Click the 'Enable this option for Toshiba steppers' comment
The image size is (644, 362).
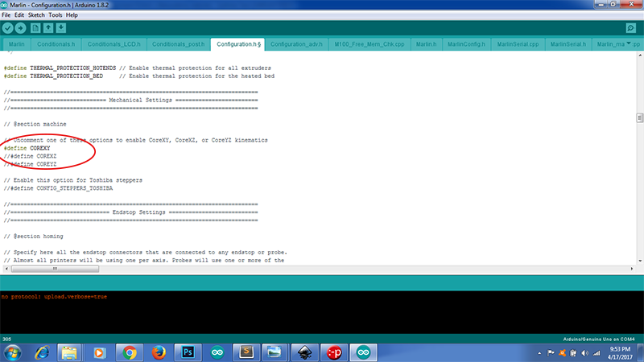click(x=73, y=180)
